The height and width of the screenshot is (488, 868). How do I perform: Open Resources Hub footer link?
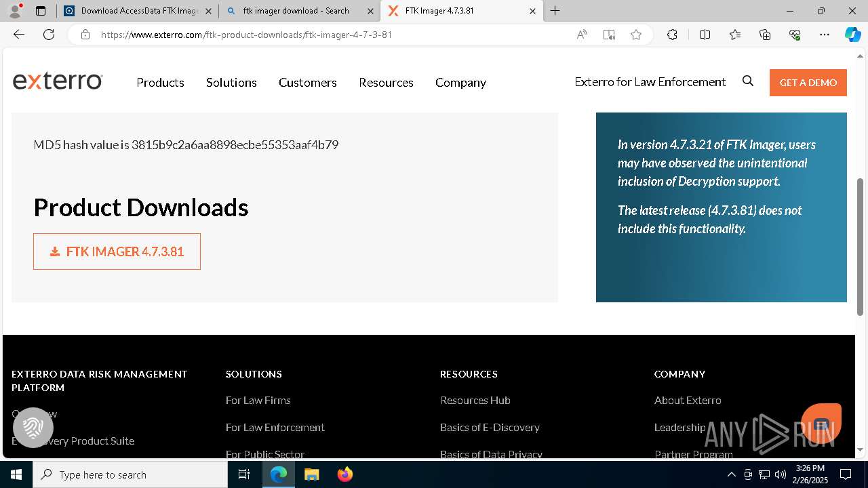(x=475, y=400)
